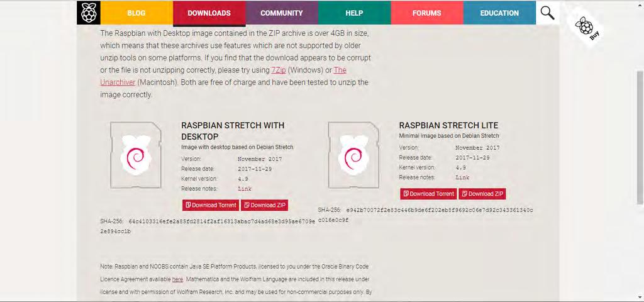Click the Buy raspberry ribbon icon

587,28
